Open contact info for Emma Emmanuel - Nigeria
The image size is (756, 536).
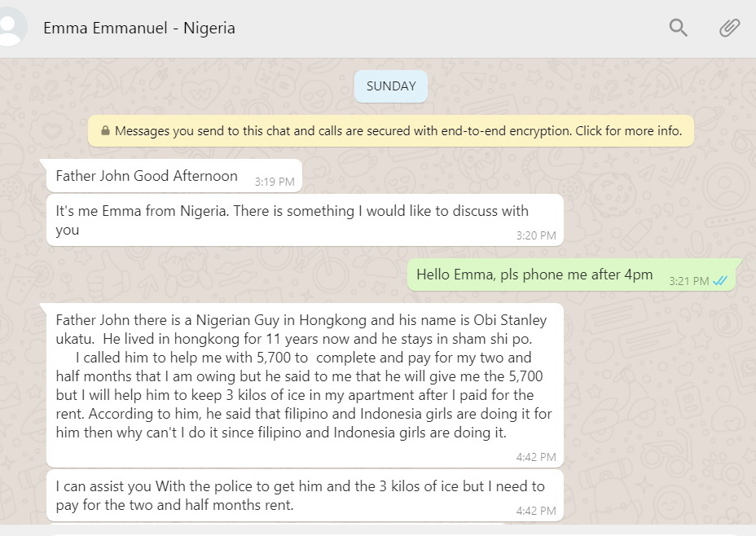coord(139,28)
